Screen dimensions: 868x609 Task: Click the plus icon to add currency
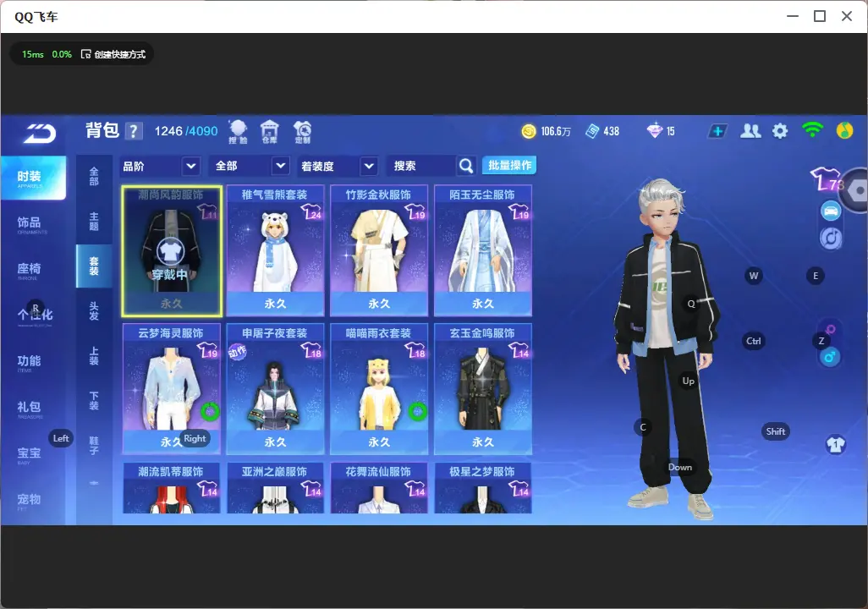pos(717,131)
